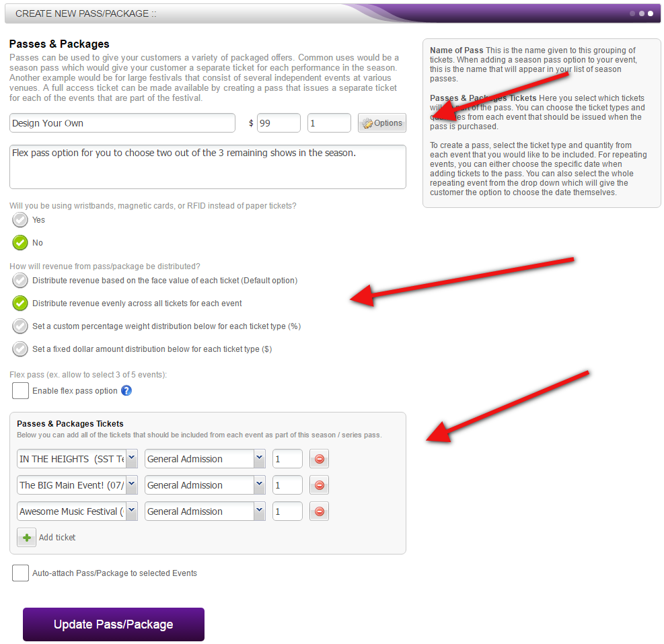Add another ticket using the green plus icon

(26, 537)
